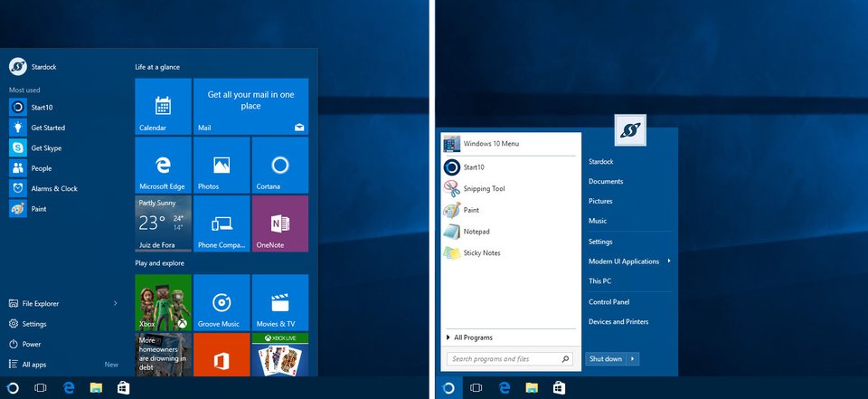Open the weather tile for Juiz de Fora

coord(164,223)
